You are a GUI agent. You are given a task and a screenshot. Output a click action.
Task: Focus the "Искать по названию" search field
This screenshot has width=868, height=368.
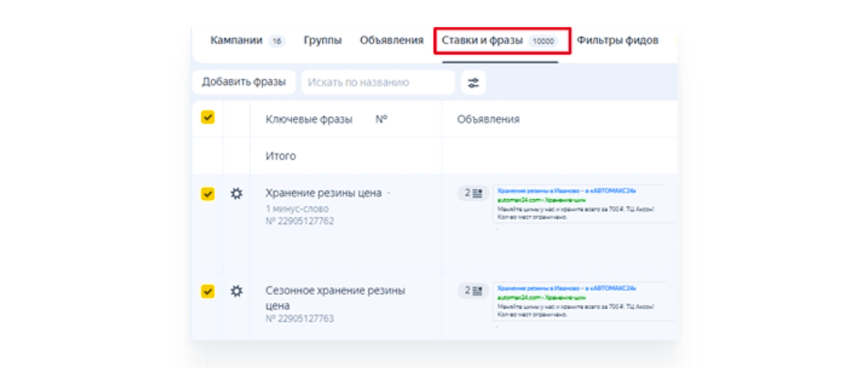[x=378, y=82]
